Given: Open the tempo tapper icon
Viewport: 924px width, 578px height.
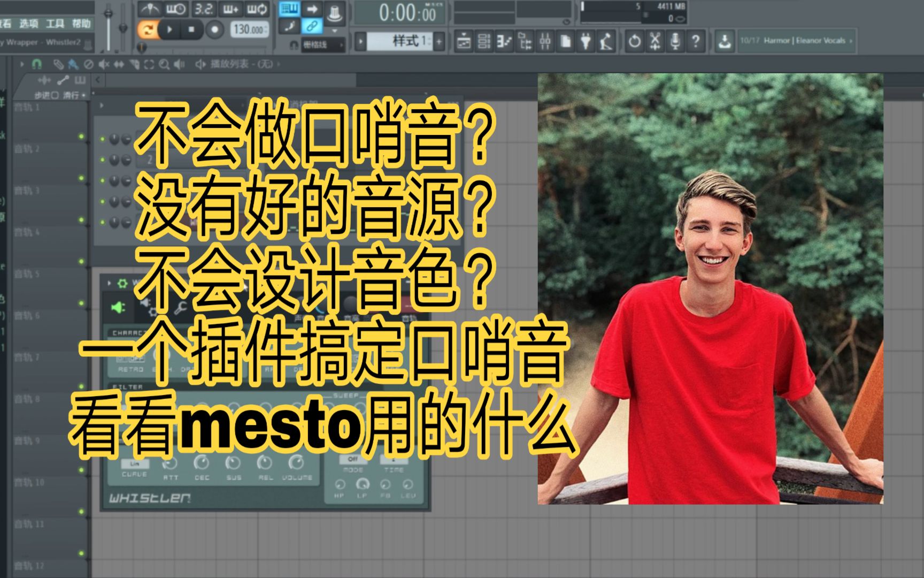Looking at the screenshot, I should (606, 41).
